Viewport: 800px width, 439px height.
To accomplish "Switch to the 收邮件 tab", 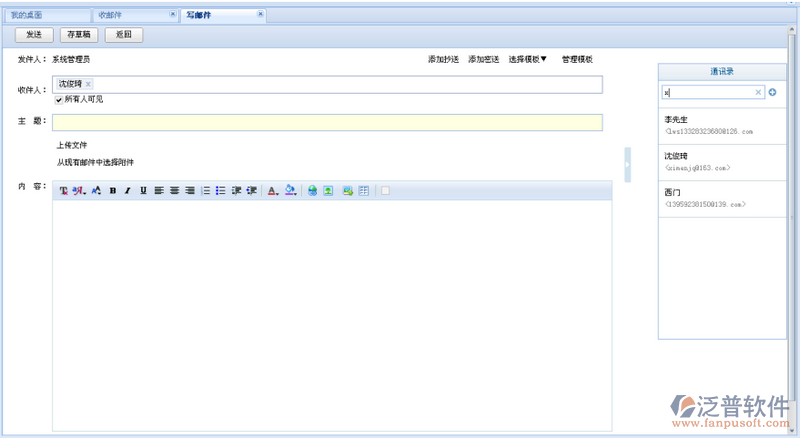I will [x=110, y=15].
